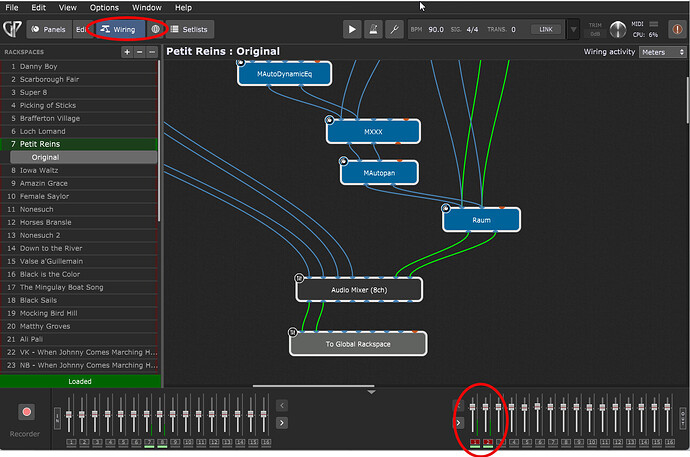Select the Audio Mixer (8ch) block
Image resolution: width=690 pixels, height=457 pixels.
359,289
